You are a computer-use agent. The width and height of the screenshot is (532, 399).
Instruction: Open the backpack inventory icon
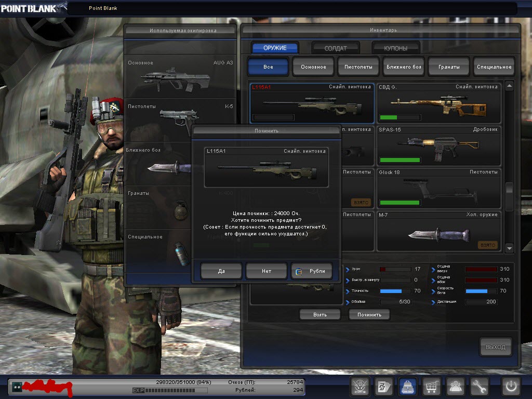(x=407, y=387)
